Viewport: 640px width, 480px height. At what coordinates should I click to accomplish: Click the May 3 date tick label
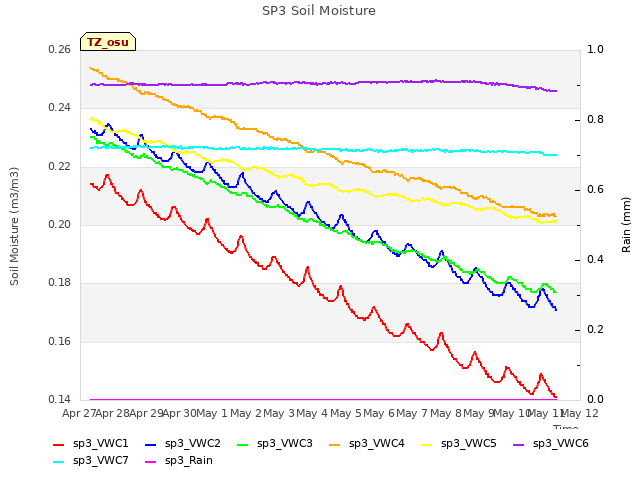click(279, 413)
